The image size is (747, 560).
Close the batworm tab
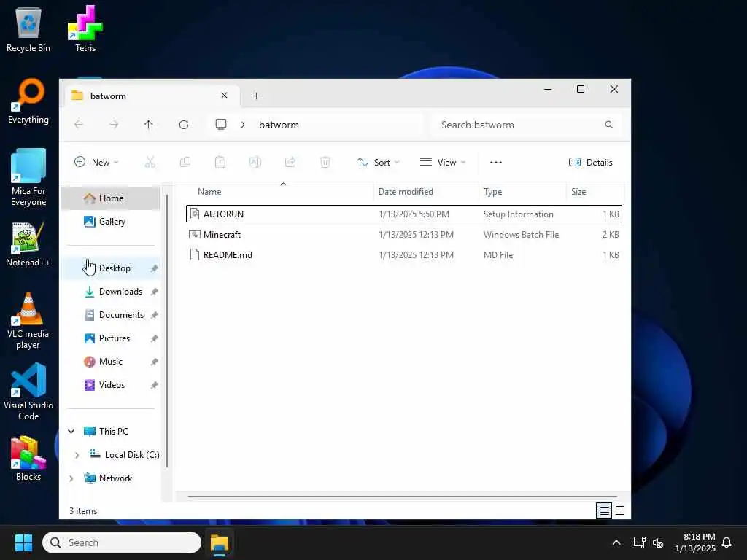tap(225, 96)
